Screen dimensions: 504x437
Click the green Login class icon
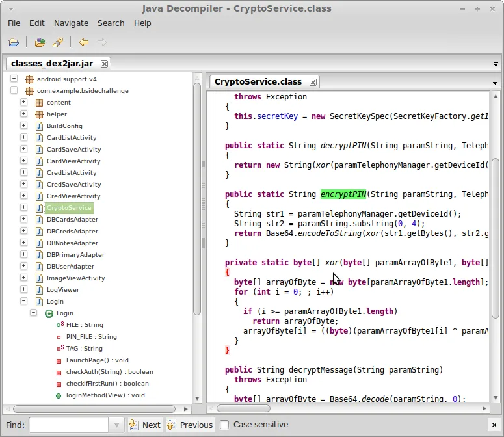click(49, 313)
